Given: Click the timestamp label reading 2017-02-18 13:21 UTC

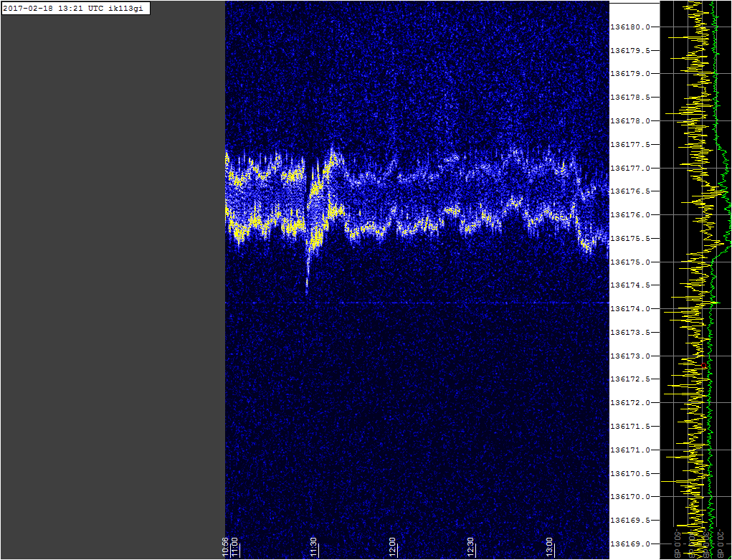Looking at the screenshot, I should click(x=75, y=8).
